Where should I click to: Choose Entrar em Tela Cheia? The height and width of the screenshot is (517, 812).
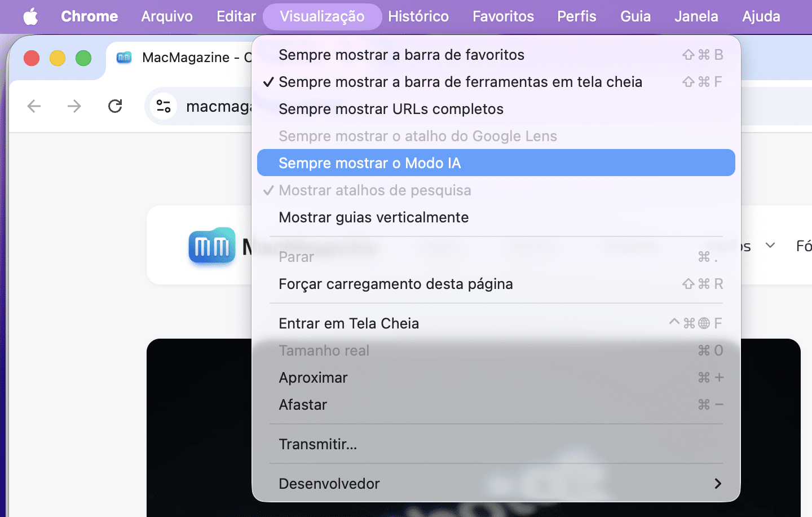(x=496, y=323)
